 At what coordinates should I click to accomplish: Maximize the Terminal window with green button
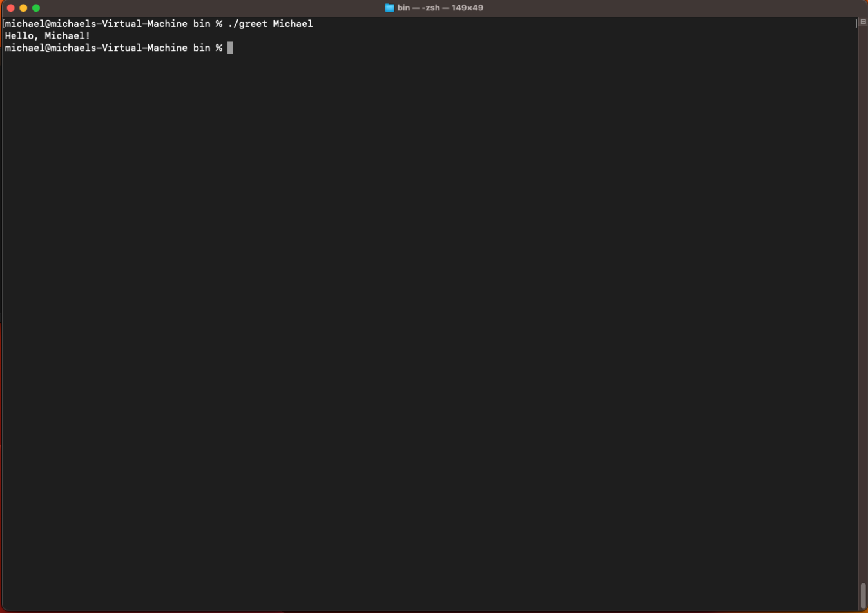point(36,8)
